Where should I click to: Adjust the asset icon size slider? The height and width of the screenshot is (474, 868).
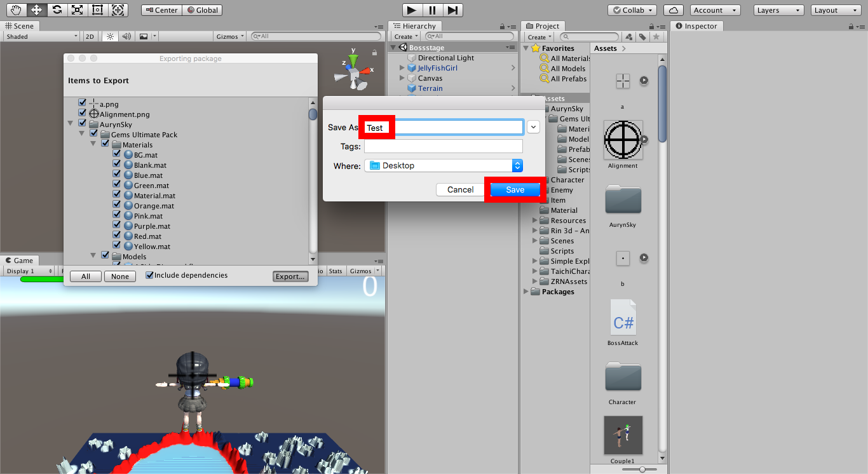pyautogui.click(x=642, y=469)
